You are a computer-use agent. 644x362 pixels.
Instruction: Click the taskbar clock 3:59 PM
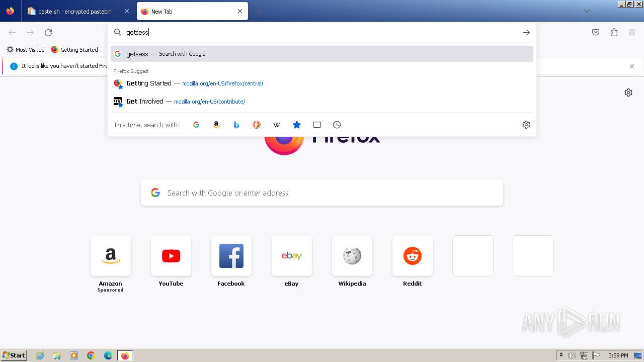coord(618,355)
